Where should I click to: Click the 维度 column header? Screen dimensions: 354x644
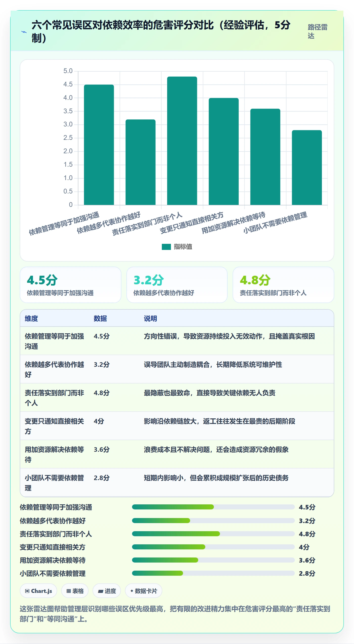[31, 318]
